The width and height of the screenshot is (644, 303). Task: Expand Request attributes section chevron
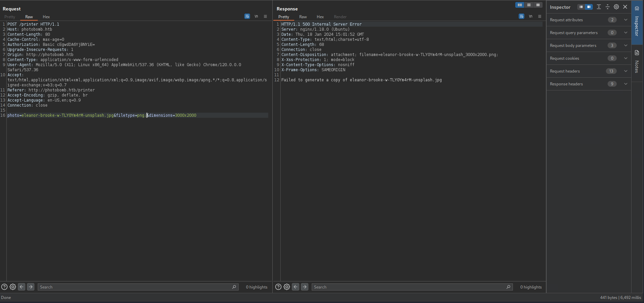click(626, 20)
